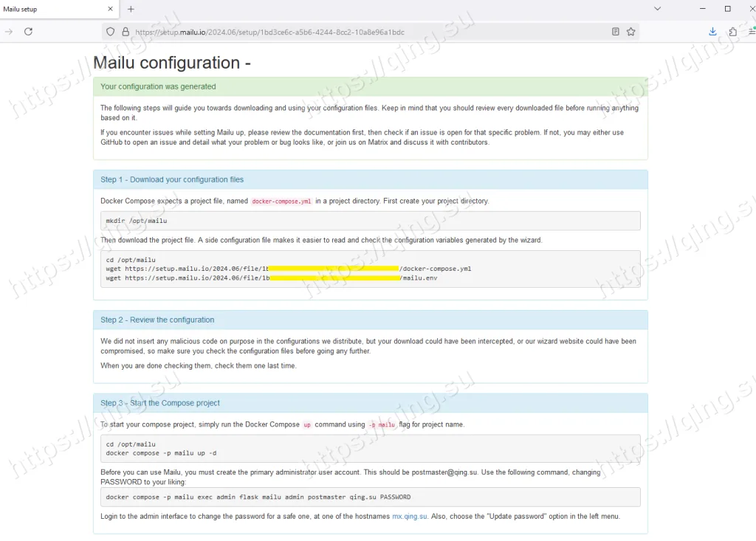Click the 'up' inline code word
The height and width of the screenshot is (541, 756).
pyautogui.click(x=306, y=425)
